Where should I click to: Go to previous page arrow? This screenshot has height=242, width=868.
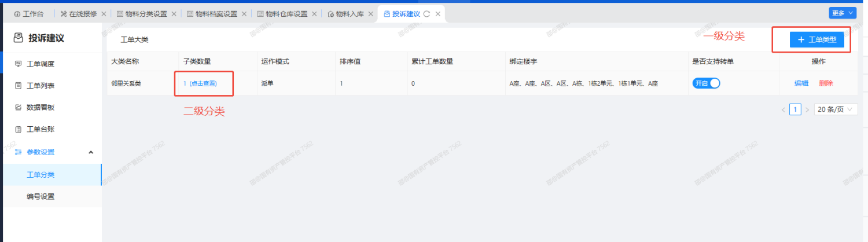tap(784, 109)
